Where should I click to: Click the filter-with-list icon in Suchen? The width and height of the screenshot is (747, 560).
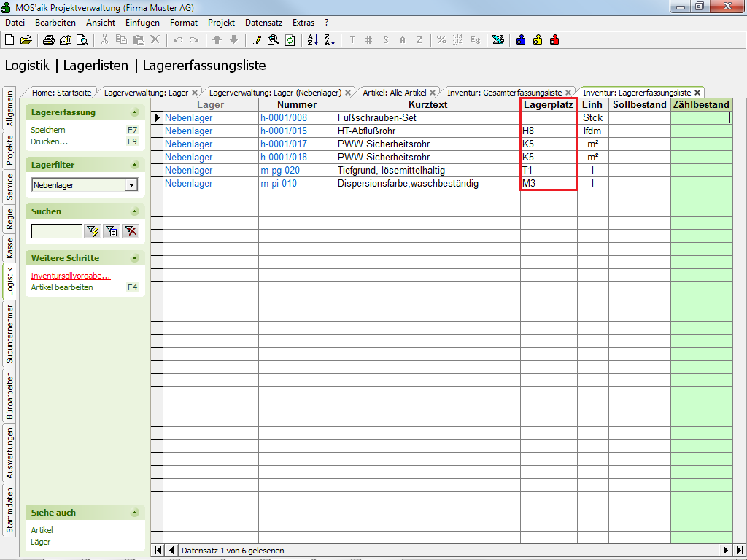[x=112, y=231]
